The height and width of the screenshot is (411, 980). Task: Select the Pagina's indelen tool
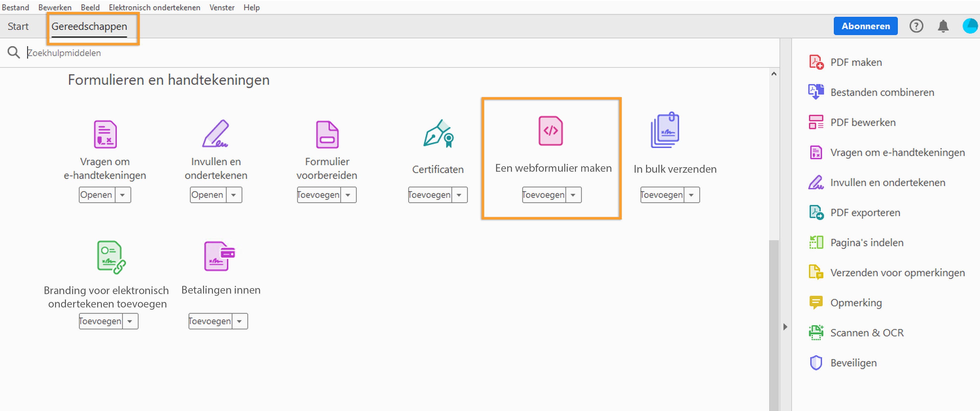(867, 242)
